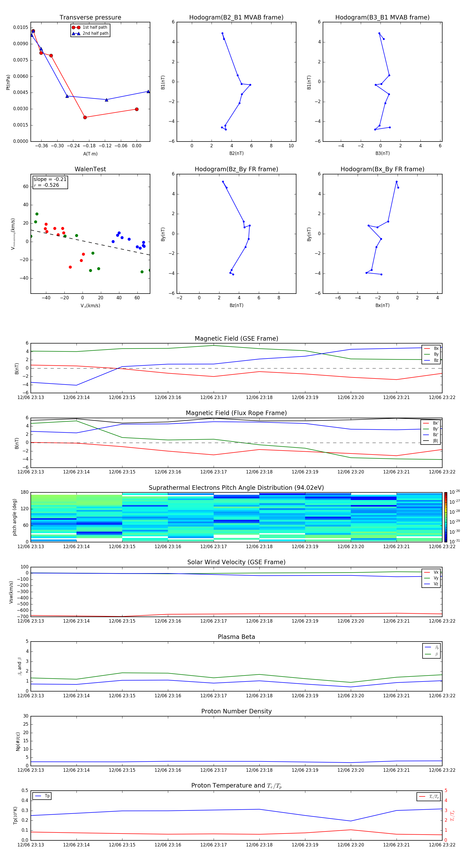
Task: Click the "B3(nT)" x-axis label
Action: pos(382,153)
